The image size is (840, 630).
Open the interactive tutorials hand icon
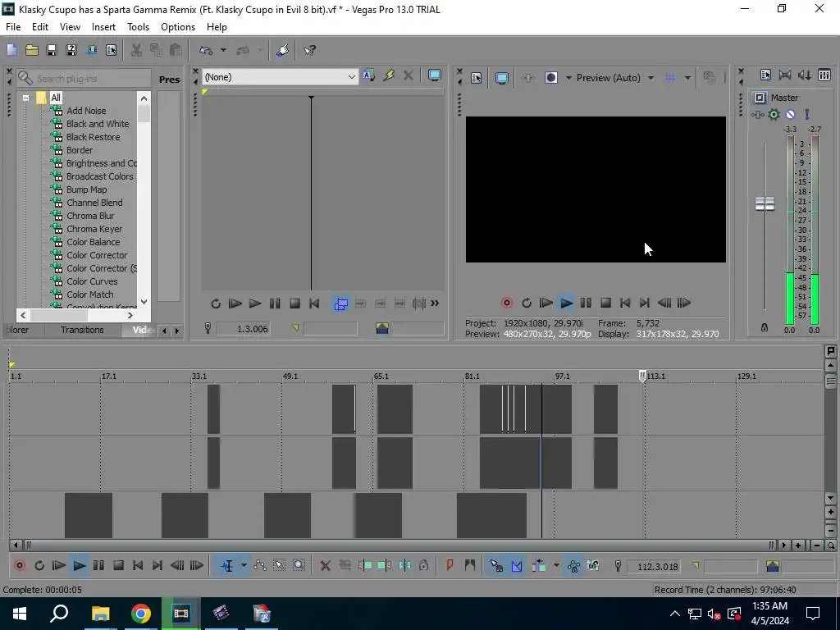point(283,50)
